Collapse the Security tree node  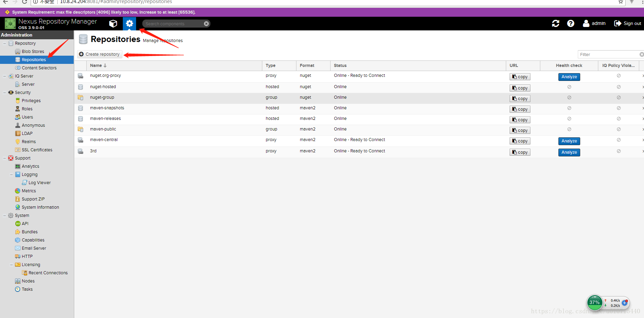point(4,93)
